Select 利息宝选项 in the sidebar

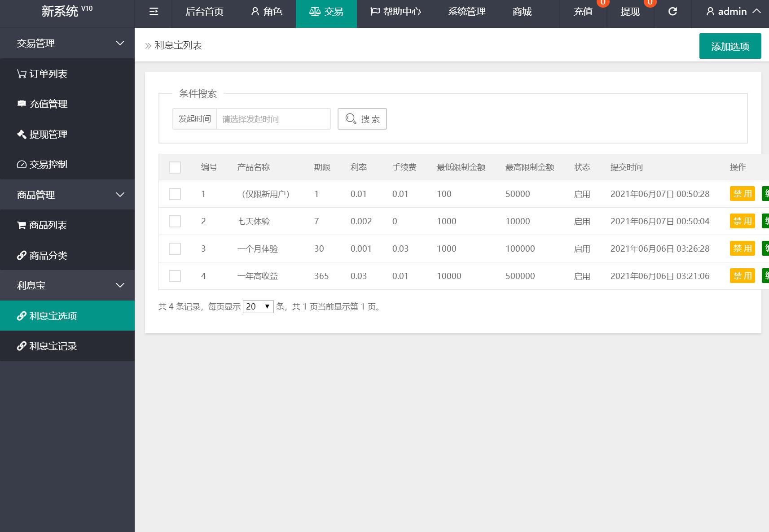click(67, 316)
